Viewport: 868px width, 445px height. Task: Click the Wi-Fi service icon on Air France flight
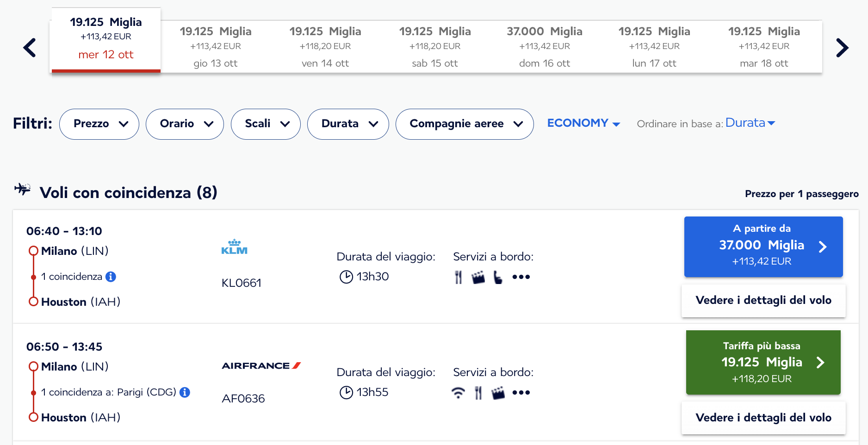click(x=458, y=393)
